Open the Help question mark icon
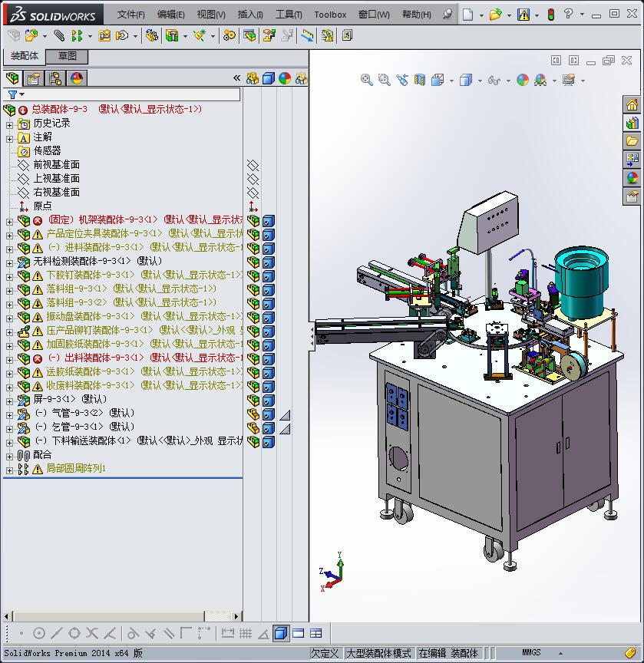This screenshot has height=663, width=644. click(x=568, y=14)
